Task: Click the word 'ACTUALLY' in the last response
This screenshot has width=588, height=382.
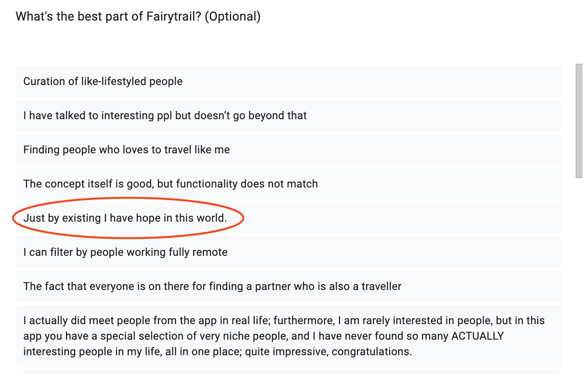Action: point(477,336)
